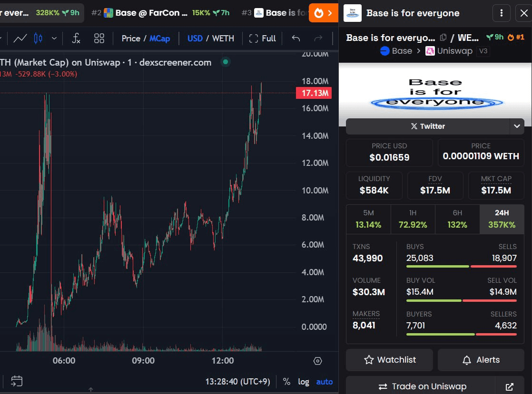
Task: Click the MAKERS count 8,041
Action: pos(364,326)
